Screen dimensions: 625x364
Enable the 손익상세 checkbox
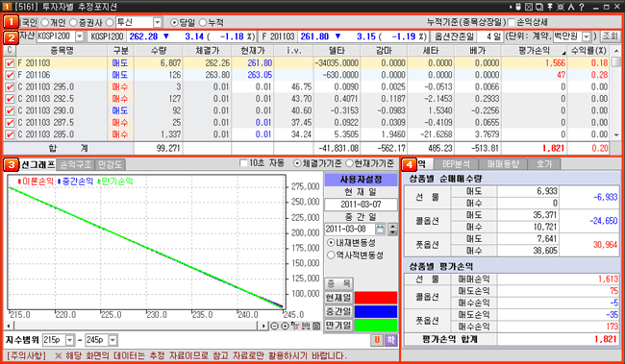tap(512, 22)
